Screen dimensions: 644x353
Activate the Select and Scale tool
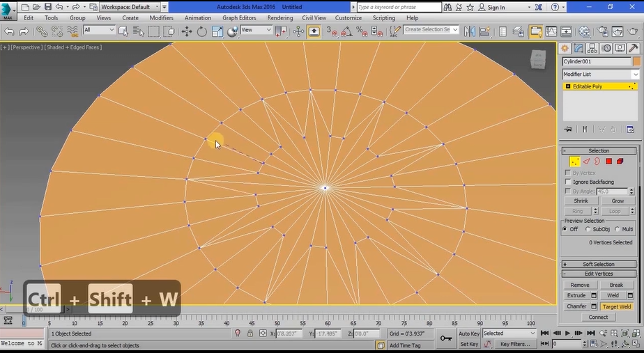(x=217, y=31)
